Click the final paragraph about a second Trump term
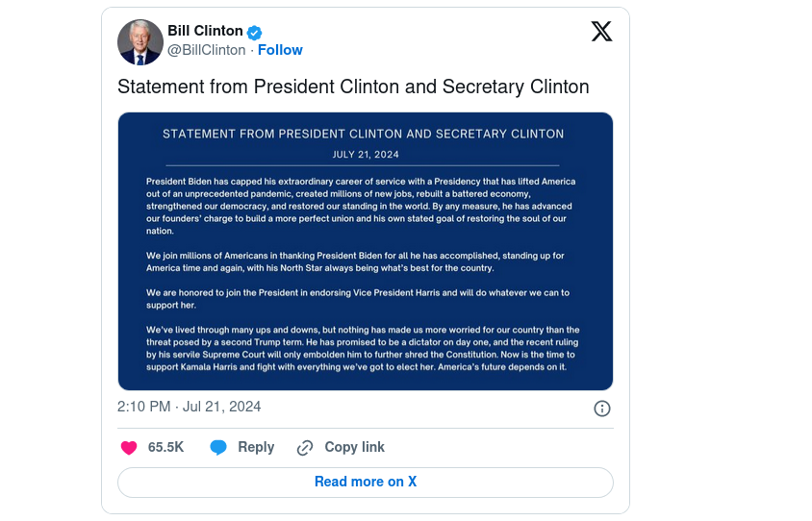Image resolution: width=812 pixels, height=521 pixels. click(x=363, y=348)
